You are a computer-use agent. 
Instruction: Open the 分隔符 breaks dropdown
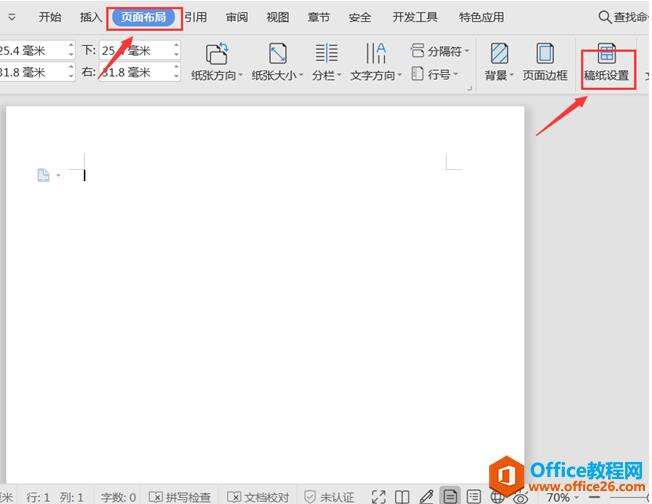[x=440, y=51]
